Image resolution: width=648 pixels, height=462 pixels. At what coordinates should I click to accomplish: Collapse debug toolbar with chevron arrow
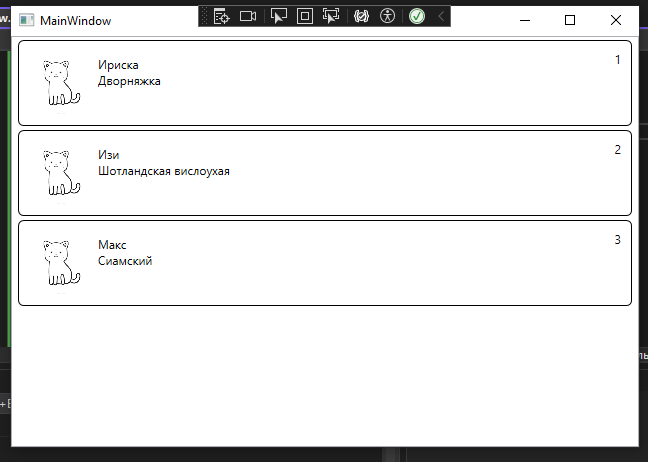(441, 16)
